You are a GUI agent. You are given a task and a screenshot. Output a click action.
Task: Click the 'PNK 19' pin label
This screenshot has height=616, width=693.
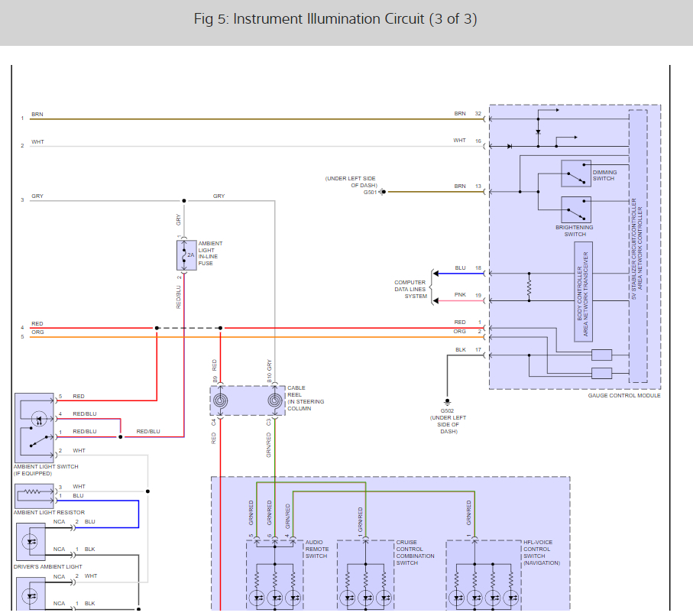(x=468, y=295)
